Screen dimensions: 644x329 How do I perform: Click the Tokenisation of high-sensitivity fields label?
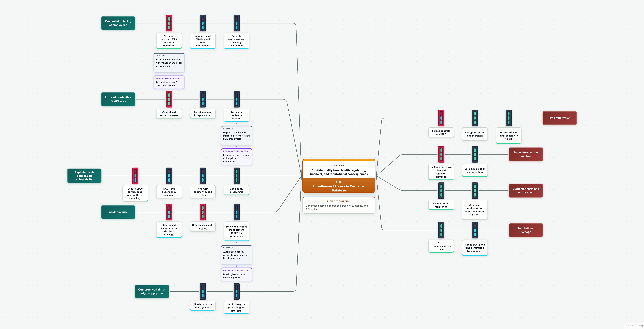pyautogui.click(x=508, y=136)
